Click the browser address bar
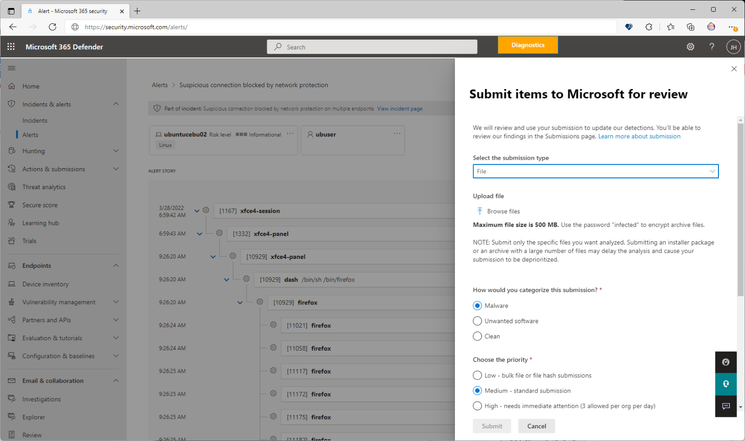This screenshot has width=745, height=441. 342,27
